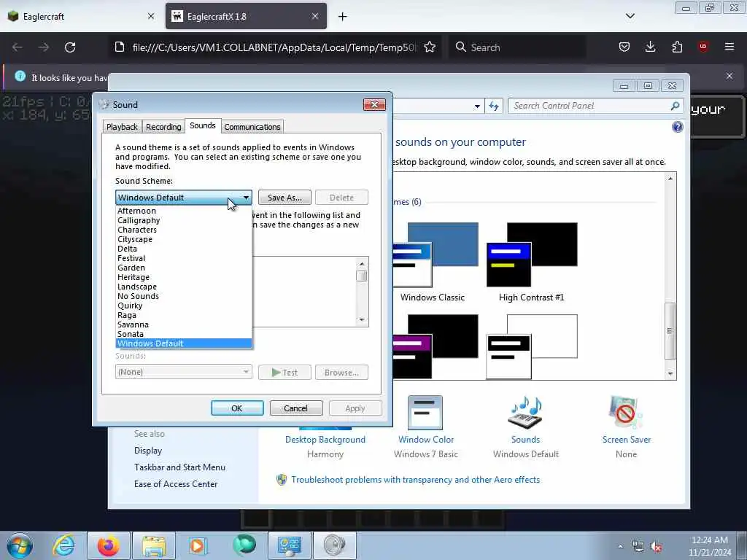This screenshot has width=747, height=560.
Task: Open Ease of Access Center link
Action: click(176, 484)
